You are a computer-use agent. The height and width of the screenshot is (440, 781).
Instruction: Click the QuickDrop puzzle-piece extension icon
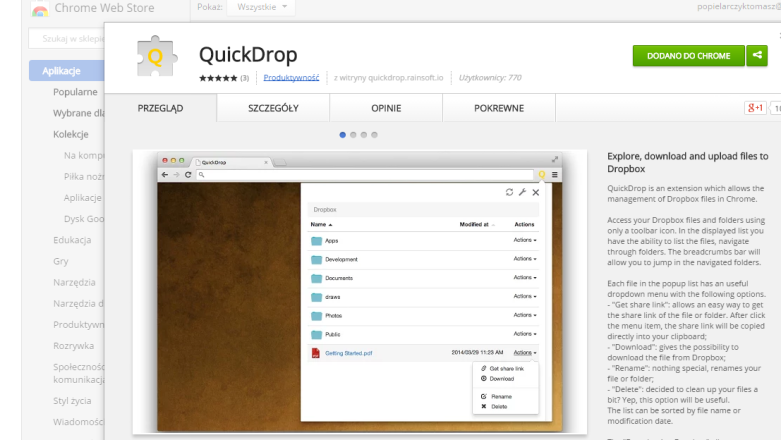coord(156,56)
